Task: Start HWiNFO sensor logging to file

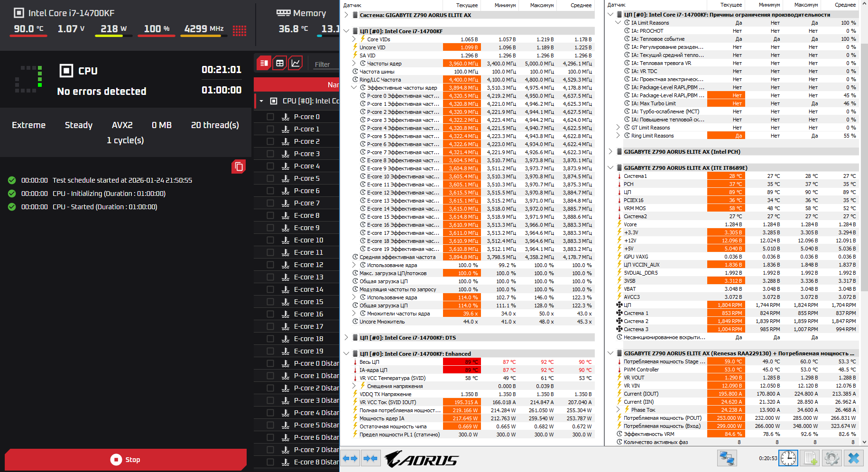Action: [x=810, y=458]
